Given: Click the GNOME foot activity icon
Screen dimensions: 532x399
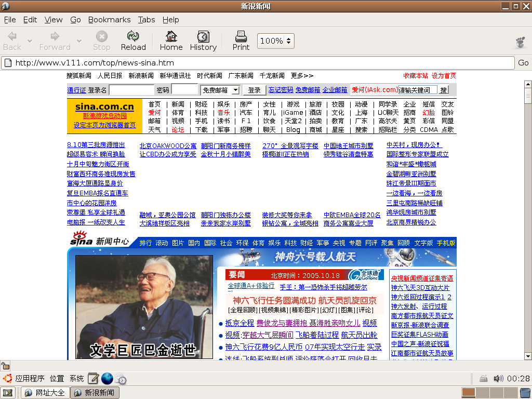Looking at the screenshot, I should click(x=521, y=43).
